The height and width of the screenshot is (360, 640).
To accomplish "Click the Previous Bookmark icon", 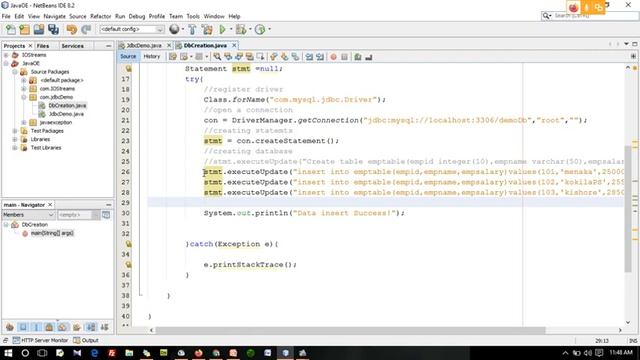I will click(274, 57).
